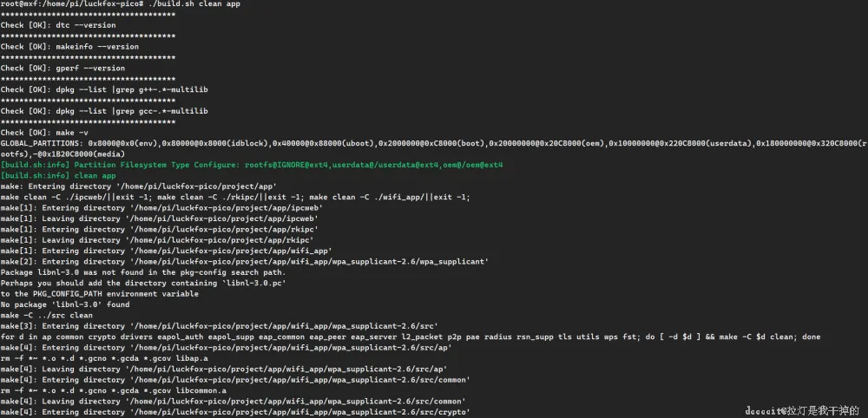Click 'make[1]: Entering directory' rkipc line
Viewport: 868px width, 418px height.
click(x=160, y=230)
